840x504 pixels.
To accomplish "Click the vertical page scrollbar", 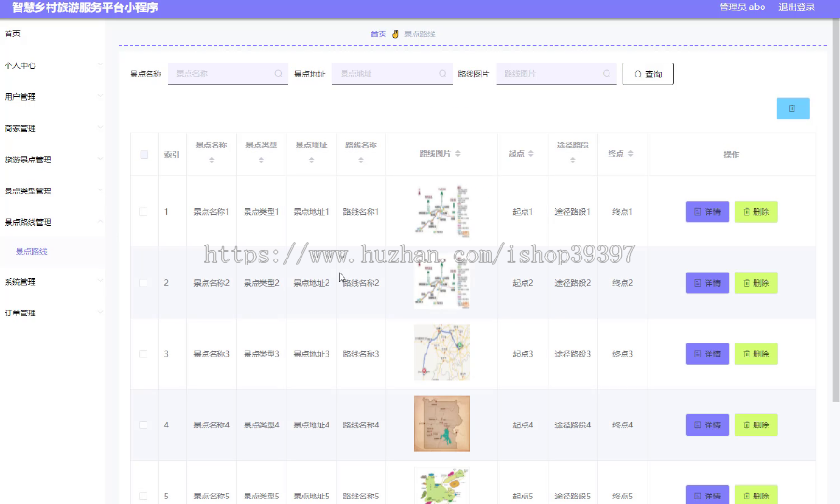I will (835, 210).
